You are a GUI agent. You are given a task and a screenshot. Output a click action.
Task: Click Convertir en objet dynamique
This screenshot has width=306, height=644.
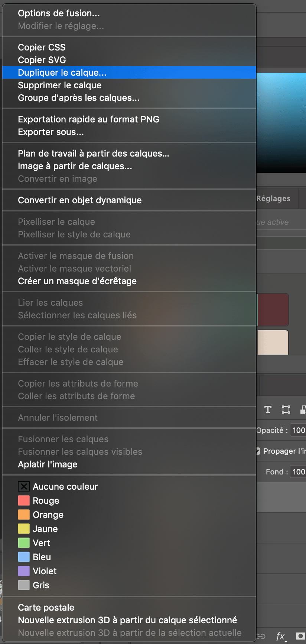point(80,200)
